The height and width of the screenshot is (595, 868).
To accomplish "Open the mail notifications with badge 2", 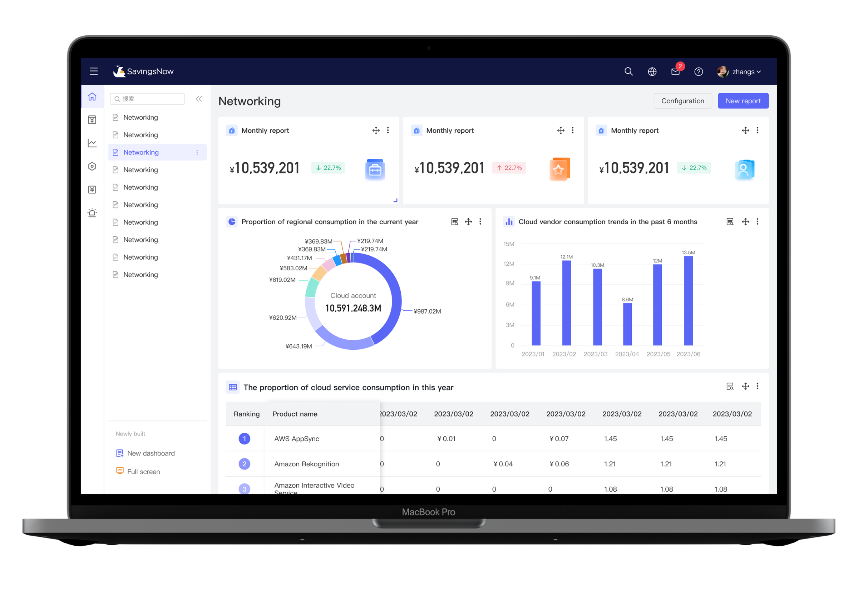I will (675, 72).
